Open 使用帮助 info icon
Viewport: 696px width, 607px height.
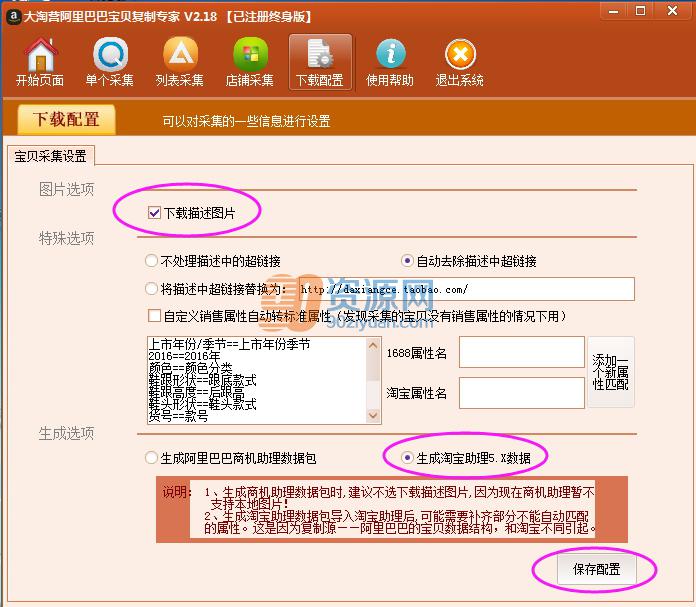click(x=390, y=62)
